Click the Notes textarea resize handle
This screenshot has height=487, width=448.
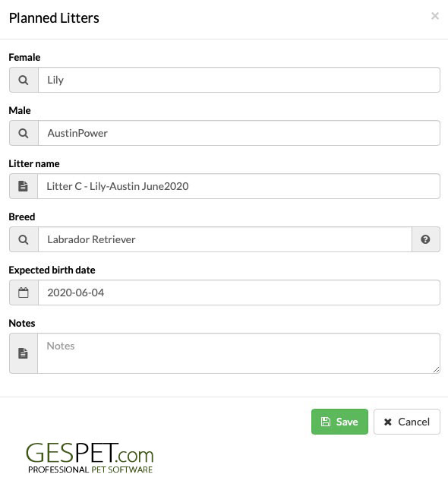click(436, 369)
